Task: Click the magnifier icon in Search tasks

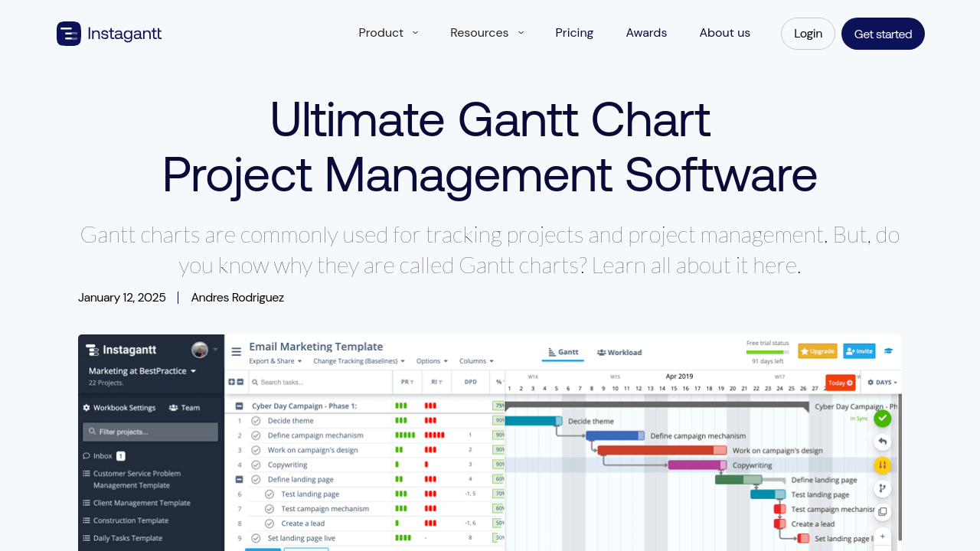Action: 256,382
